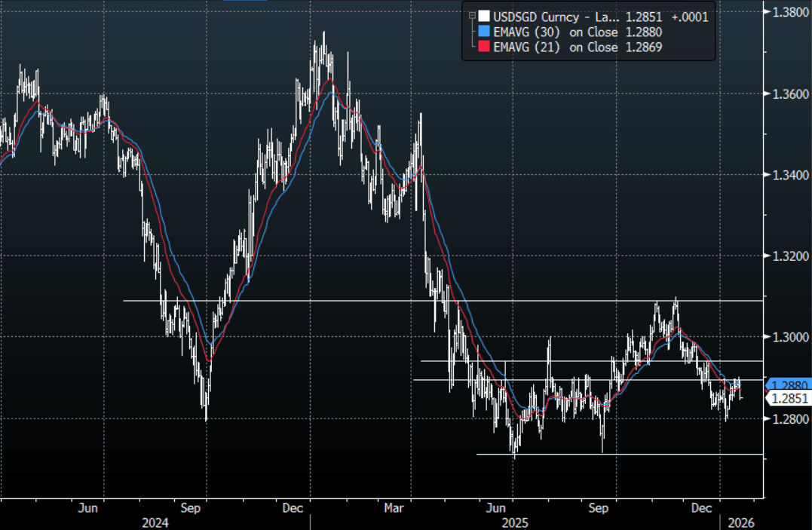Viewport: 812px width, 530px height.
Task: Click the red EMAVG (21) color swatch
Action: (x=483, y=47)
